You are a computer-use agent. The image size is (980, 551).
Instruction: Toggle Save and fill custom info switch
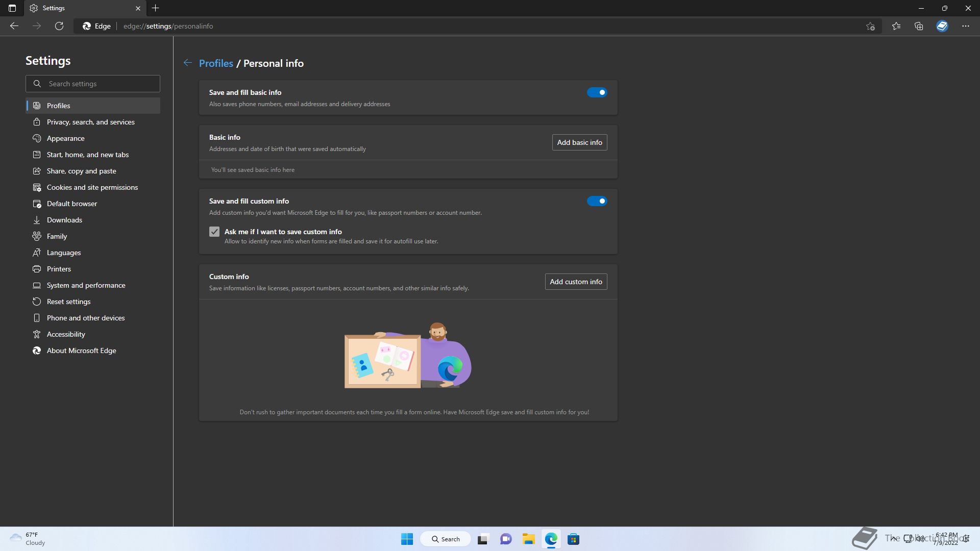[597, 201]
